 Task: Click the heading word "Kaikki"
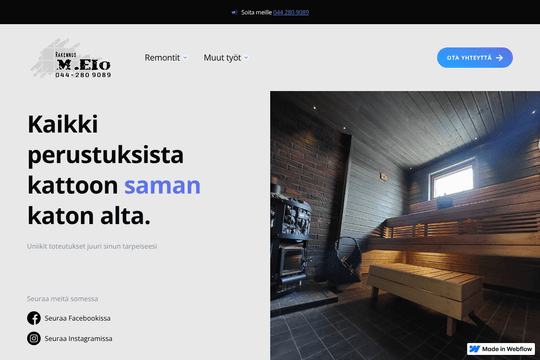(63, 124)
